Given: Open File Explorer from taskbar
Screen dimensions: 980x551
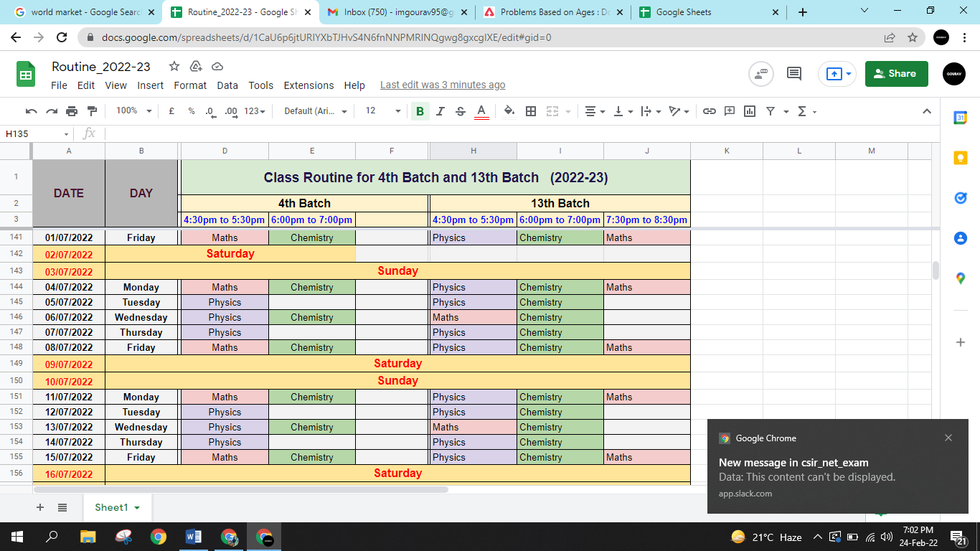Looking at the screenshot, I should coord(88,537).
